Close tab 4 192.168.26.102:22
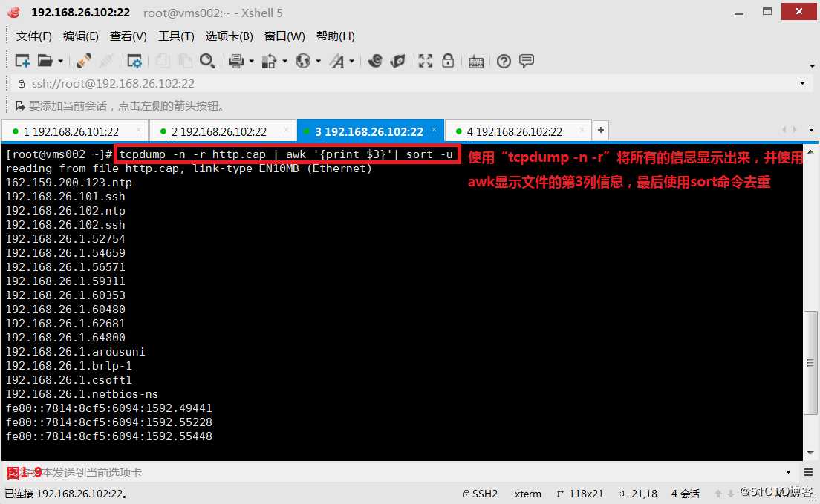Image resolution: width=820 pixels, height=504 pixels. 582,130
